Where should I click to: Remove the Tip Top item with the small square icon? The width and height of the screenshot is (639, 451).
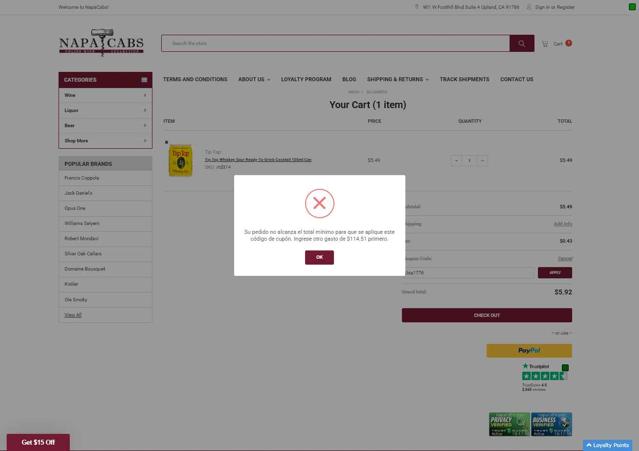click(166, 142)
